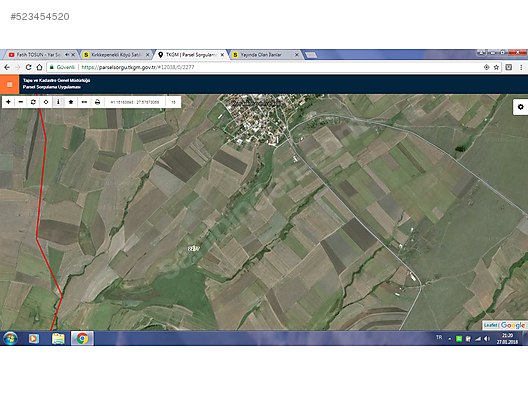Bookmark this page with star
528x396 pixels.
click(x=496, y=67)
